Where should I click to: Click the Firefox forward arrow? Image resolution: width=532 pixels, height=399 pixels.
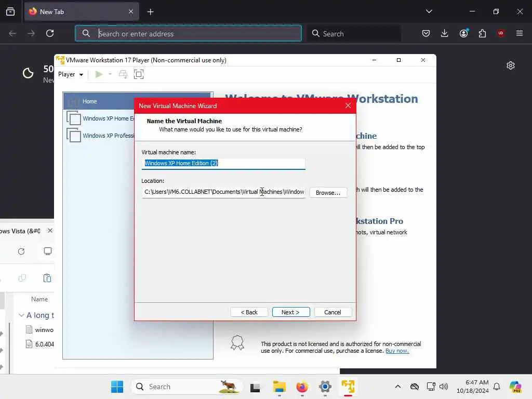pyautogui.click(x=31, y=33)
